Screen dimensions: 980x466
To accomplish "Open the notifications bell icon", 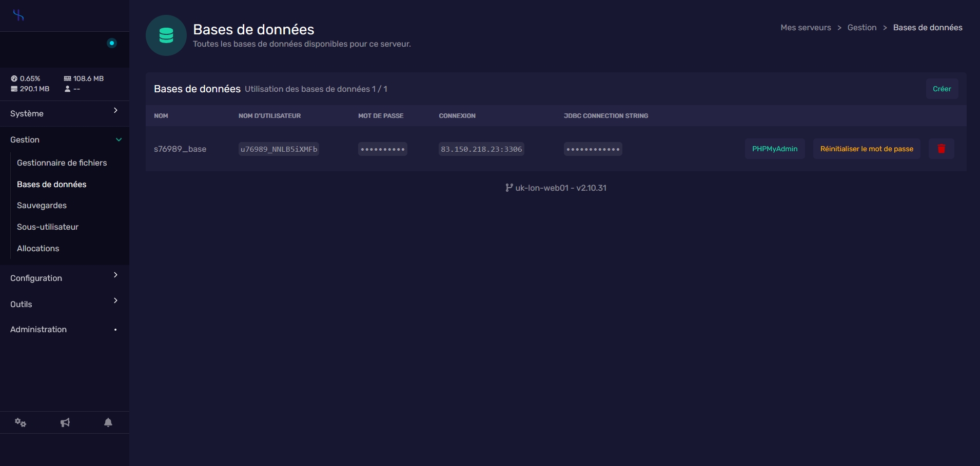I will pos(108,422).
